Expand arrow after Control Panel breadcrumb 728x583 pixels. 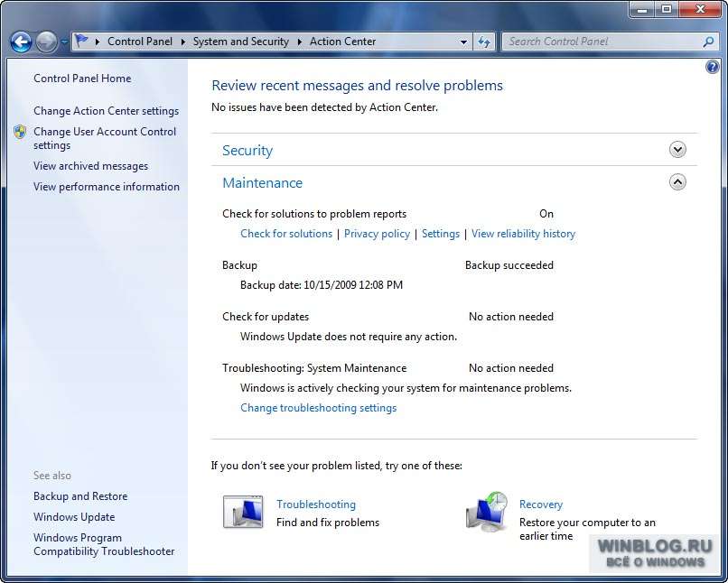click(183, 42)
